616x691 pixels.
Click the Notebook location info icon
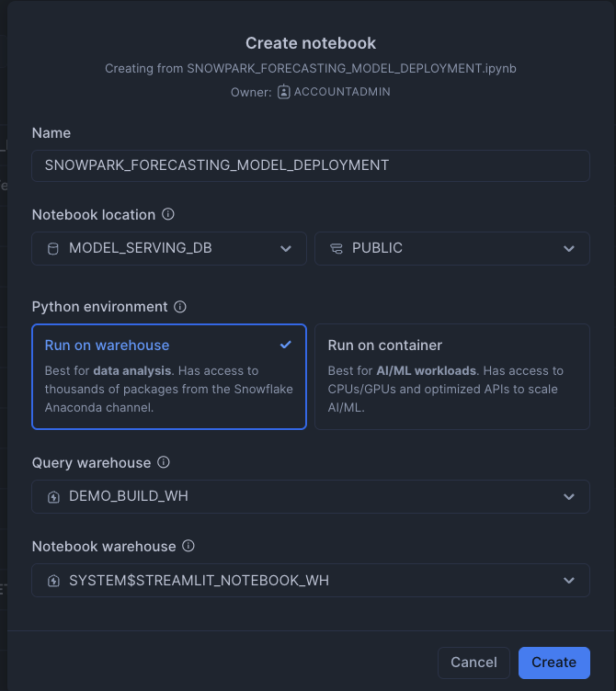[168, 214]
